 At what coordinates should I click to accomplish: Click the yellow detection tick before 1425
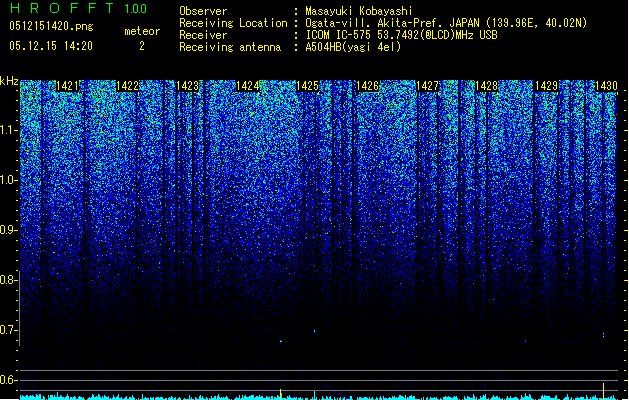click(280, 394)
